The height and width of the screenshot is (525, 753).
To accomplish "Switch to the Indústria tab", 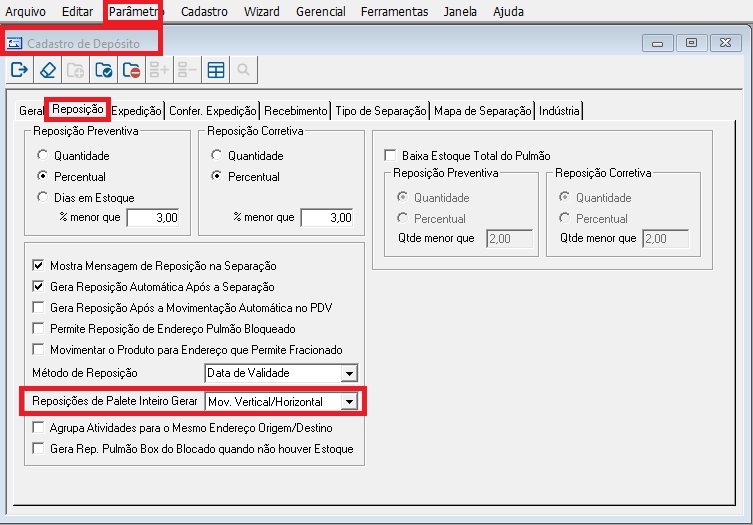I will point(559,111).
